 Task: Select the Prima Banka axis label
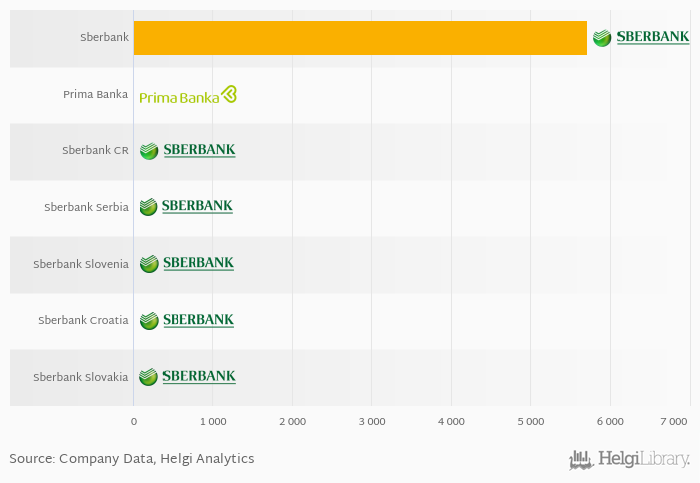[96, 94]
